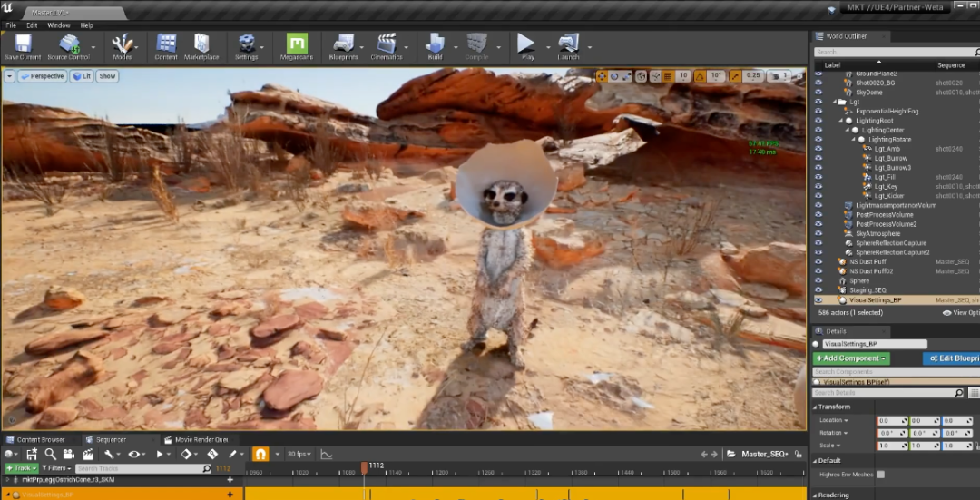
Task: Click the Build toolbar icon
Action: tap(435, 43)
